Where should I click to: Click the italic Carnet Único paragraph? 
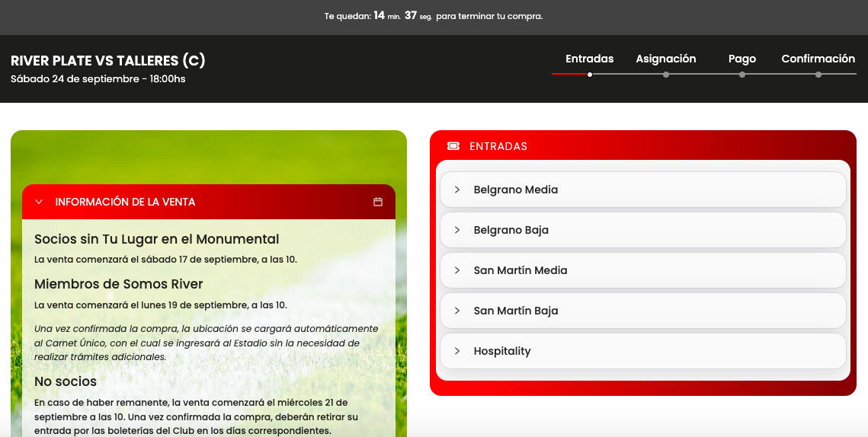pyautogui.click(x=206, y=343)
